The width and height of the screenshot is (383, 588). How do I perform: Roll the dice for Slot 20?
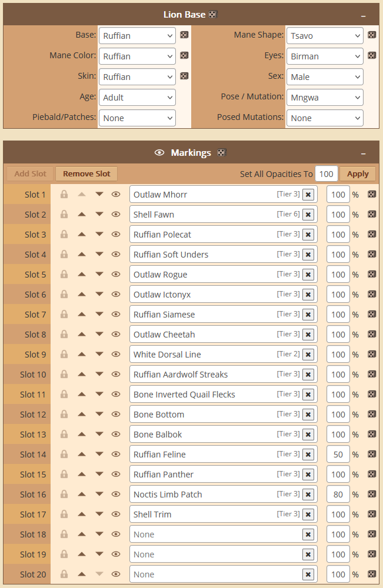[x=372, y=574]
